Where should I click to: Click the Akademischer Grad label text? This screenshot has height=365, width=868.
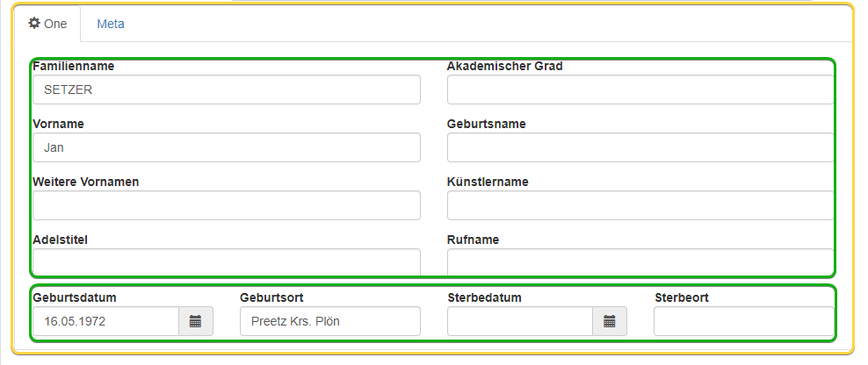[x=505, y=66]
